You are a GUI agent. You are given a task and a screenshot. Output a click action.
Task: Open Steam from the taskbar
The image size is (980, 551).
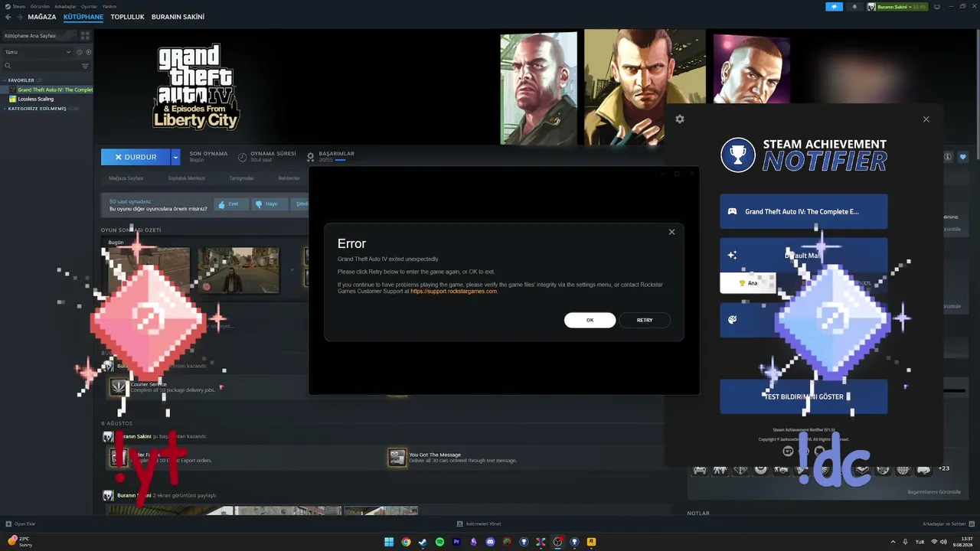423,542
